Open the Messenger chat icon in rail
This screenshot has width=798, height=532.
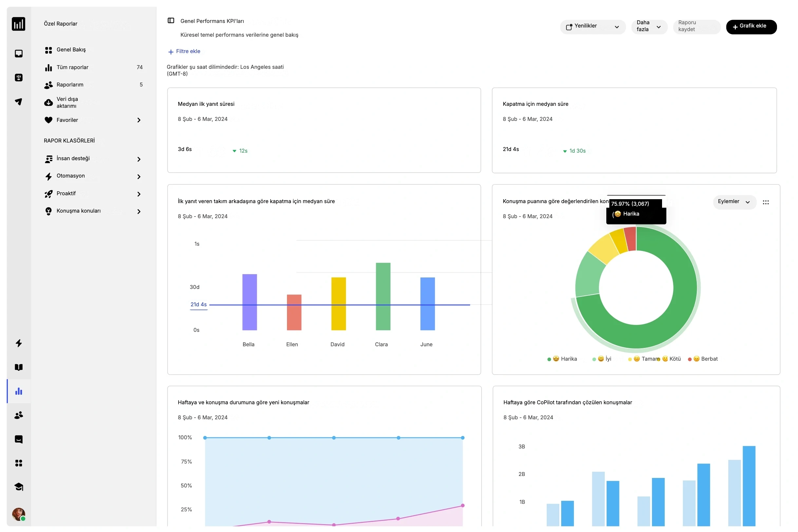(x=19, y=439)
